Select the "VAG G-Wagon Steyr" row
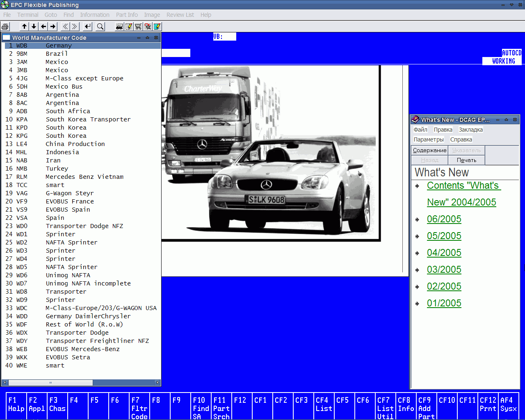Screen dimensions: 525x420 82,193
